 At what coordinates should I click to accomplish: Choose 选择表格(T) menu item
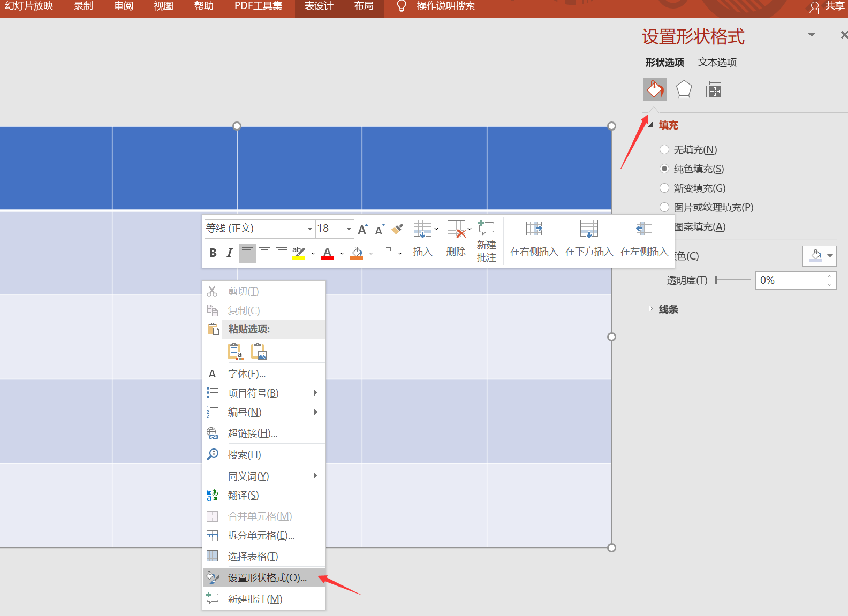264,556
